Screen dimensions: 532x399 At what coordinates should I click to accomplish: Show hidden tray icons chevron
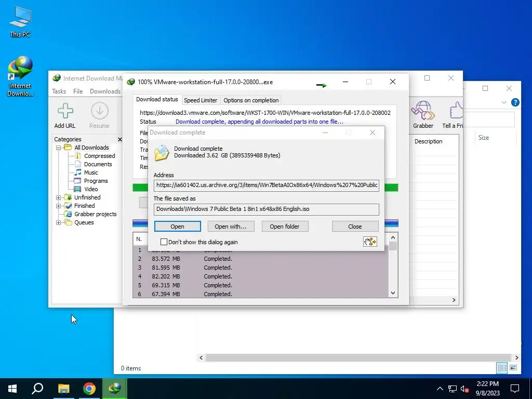point(440,389)
